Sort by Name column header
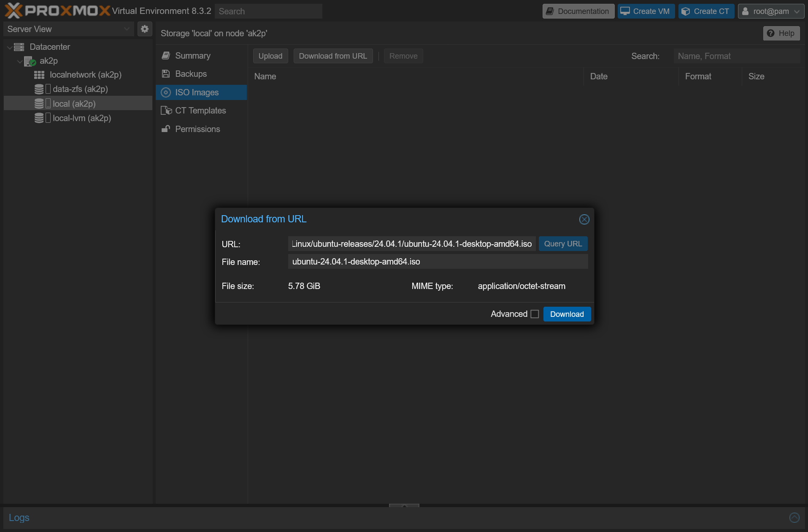Image resolution: width=808 pixels, height=532 pixels. [416, 76]
